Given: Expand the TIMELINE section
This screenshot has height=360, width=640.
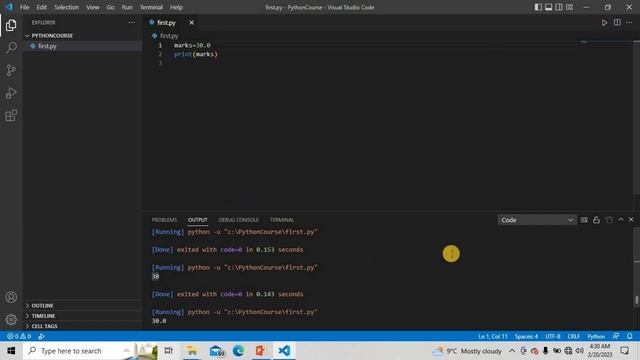Looking at the screenshot, I should (82, 316).
